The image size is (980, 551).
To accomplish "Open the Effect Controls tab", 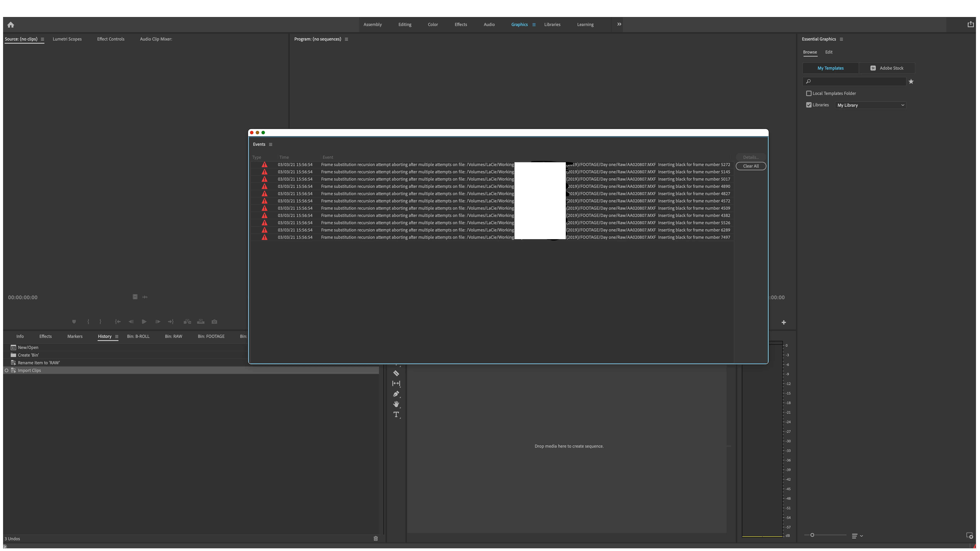I will (111, 39).
